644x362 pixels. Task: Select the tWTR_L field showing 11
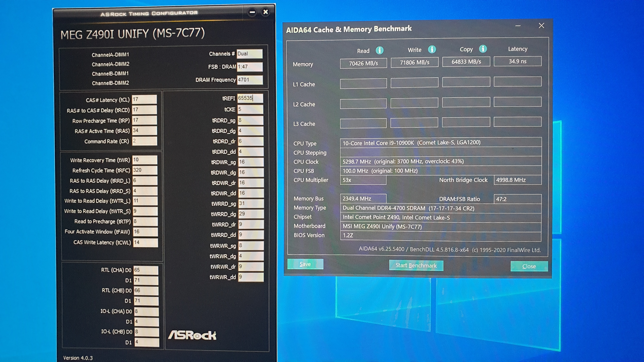pos(145,201)
